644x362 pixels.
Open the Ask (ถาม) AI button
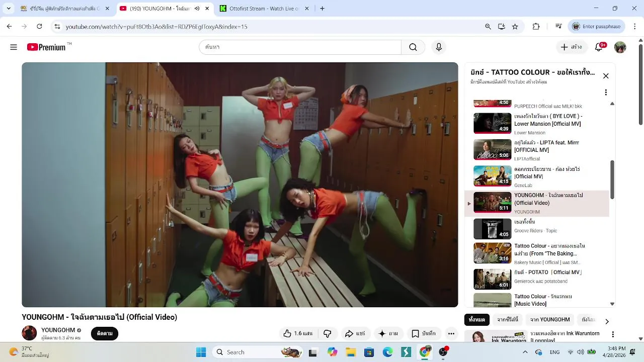coord(388,333)
